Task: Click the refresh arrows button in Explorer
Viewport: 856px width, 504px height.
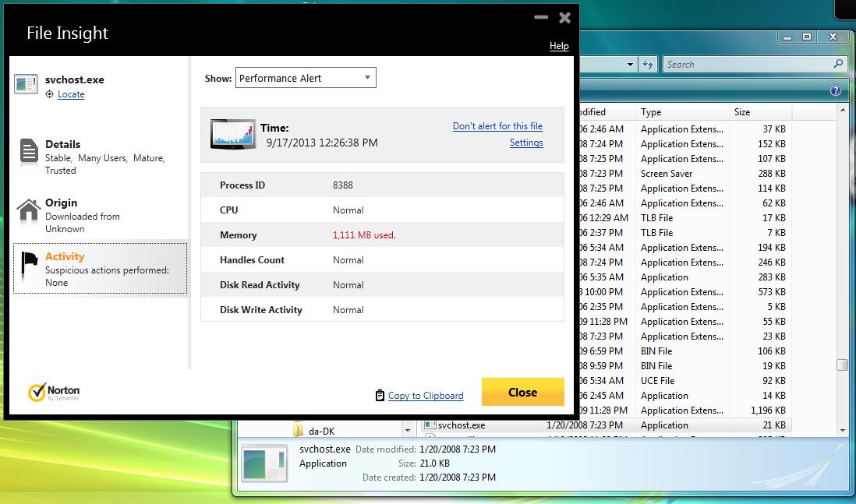Action: [648, 65]
